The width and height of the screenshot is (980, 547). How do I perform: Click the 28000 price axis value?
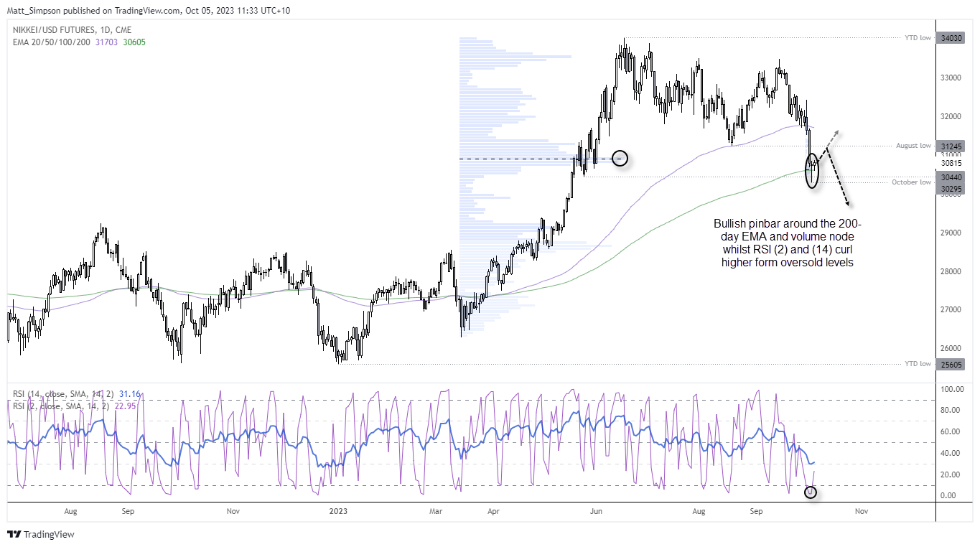(x=951, y=271)
